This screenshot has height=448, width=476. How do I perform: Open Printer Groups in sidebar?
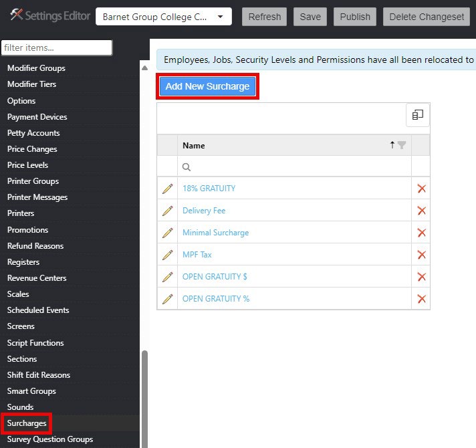pyautogui.click(x=33, y=181)
